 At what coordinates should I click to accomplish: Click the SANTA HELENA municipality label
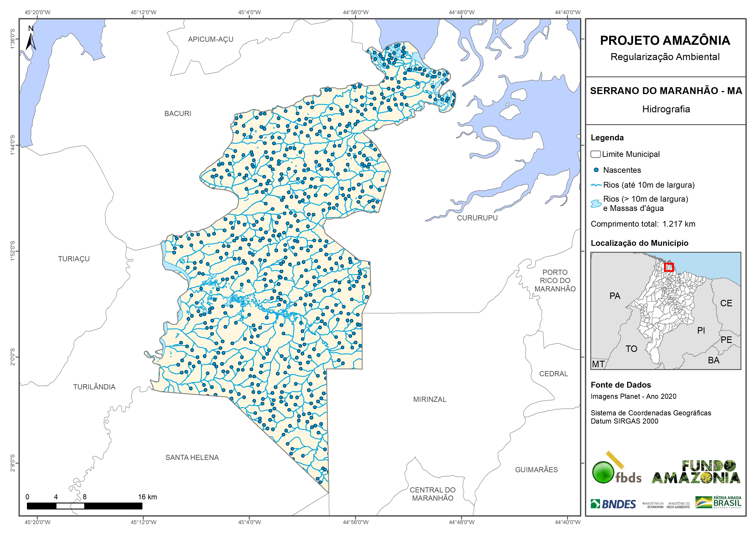(192, 458)
